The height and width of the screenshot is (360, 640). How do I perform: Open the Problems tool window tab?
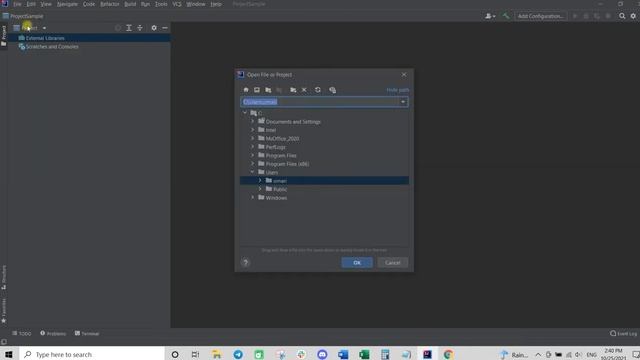pyautogui.click(x=53, y=333)
